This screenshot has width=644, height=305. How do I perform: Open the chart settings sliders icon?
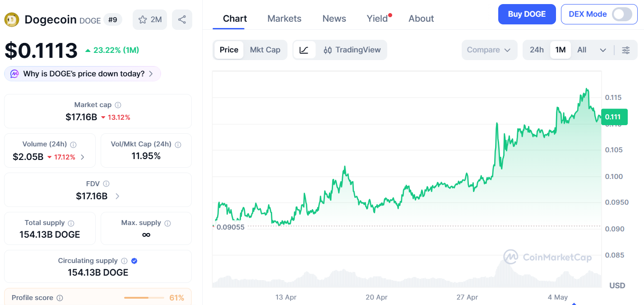[626, 50]
